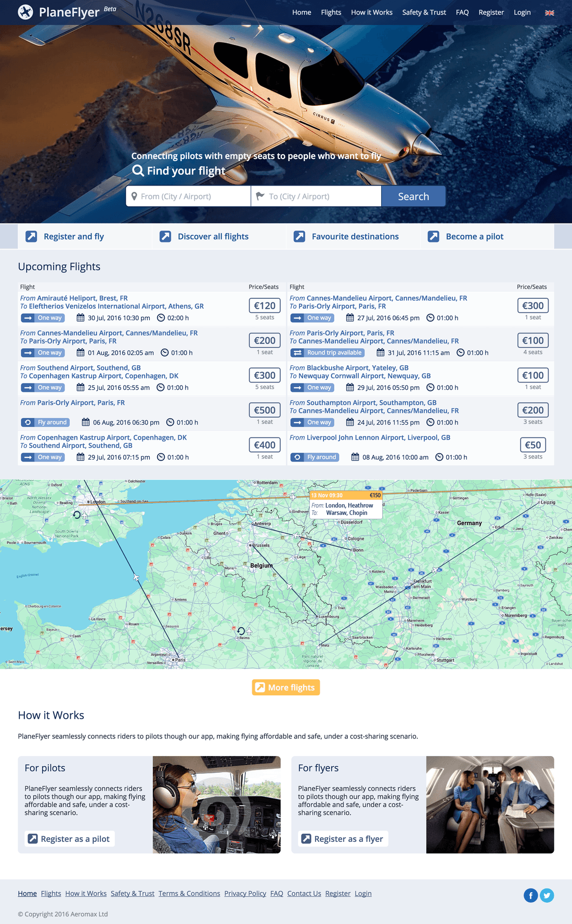Open Safety & Trust in top navigation
The width and height of the screenshot is (572, 924).
pyautogui.click(x=424, y=12)
